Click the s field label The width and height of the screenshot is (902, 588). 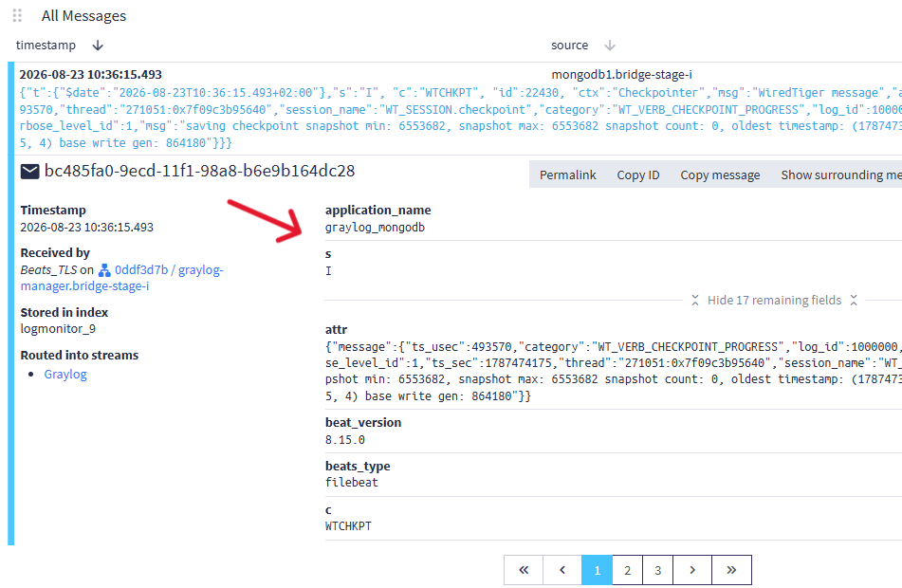pos(328,254)
